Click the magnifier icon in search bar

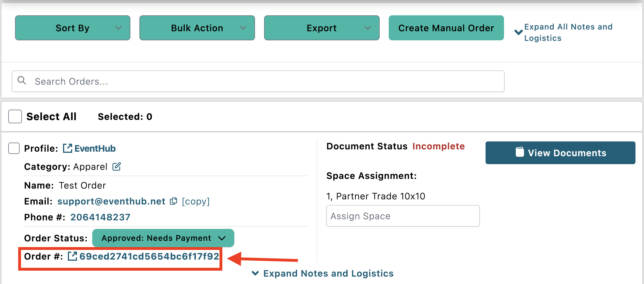pos(22,81)
